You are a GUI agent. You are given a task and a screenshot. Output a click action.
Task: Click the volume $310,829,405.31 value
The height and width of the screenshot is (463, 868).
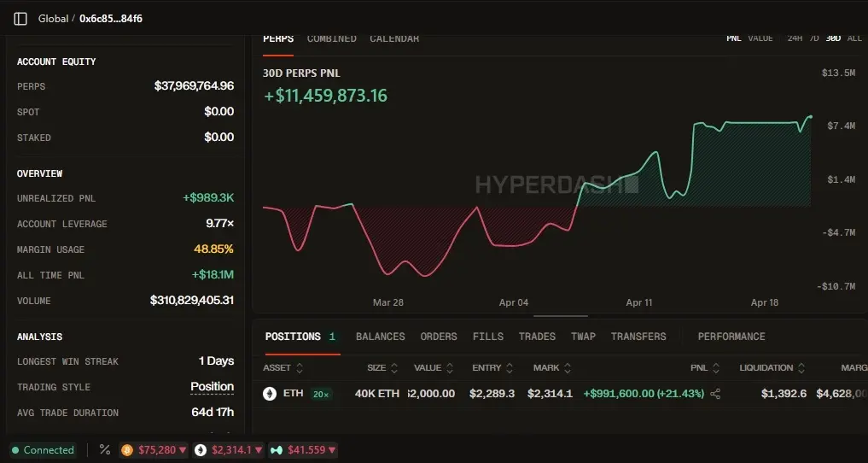191,301
